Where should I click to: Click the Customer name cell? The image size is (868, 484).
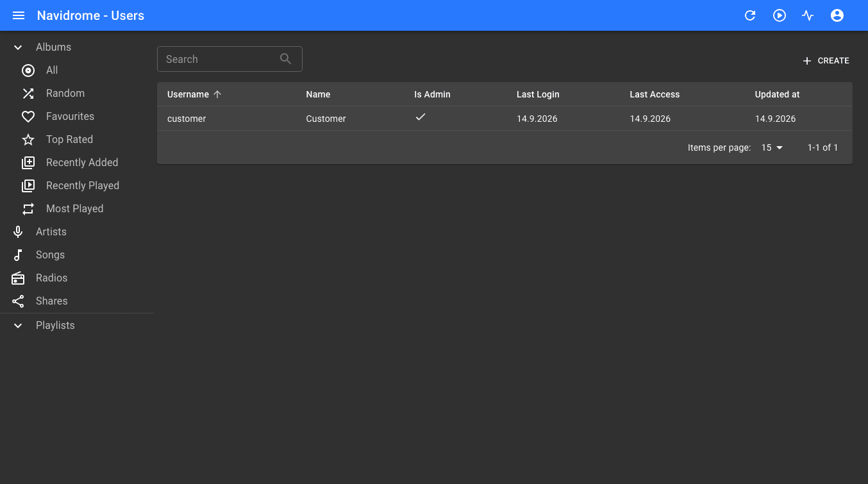(326, 119)
